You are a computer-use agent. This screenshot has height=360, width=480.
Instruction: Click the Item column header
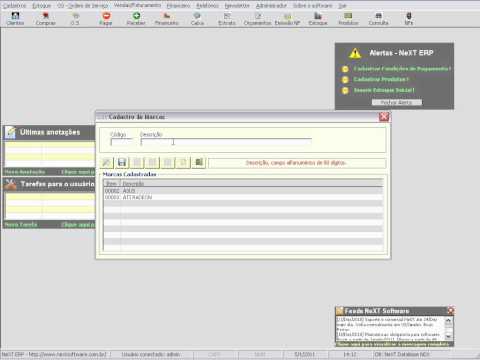pos(112,184)
